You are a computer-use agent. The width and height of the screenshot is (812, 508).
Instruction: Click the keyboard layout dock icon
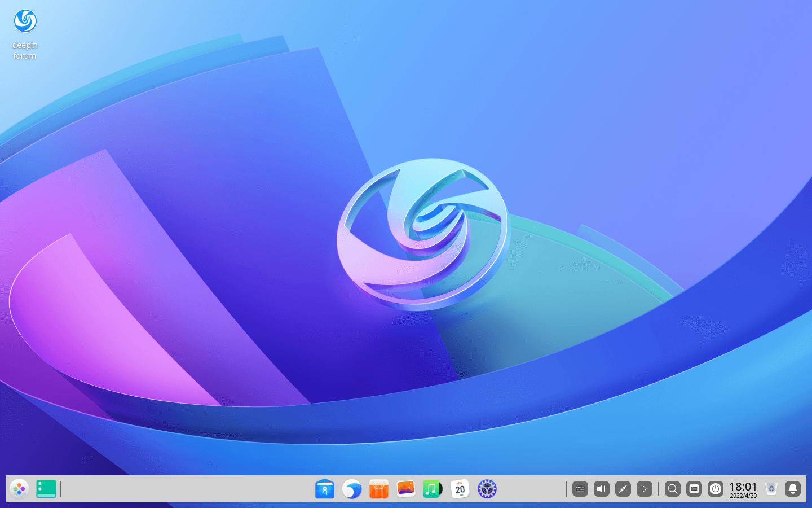(694, 489)
